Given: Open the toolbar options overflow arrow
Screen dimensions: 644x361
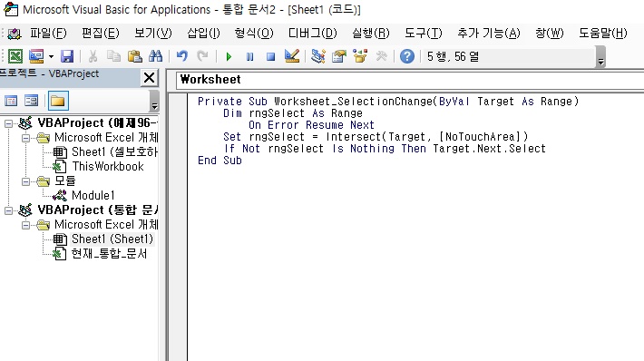Looking at the screenshot, I should point(600,56).
